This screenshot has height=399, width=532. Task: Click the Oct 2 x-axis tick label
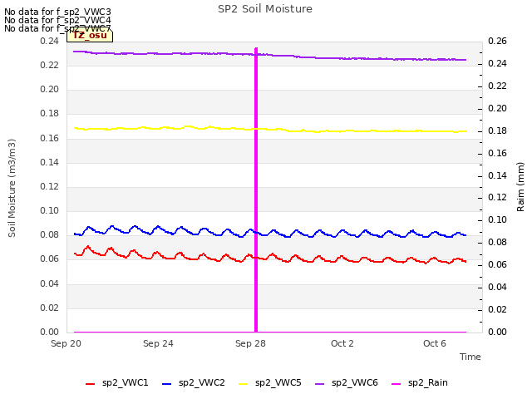342,343
